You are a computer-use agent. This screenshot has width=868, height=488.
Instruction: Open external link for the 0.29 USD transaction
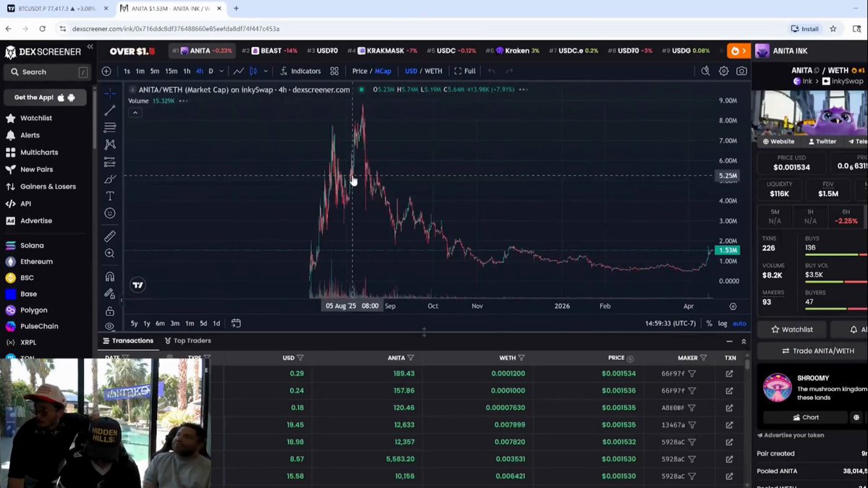point(729,374)
